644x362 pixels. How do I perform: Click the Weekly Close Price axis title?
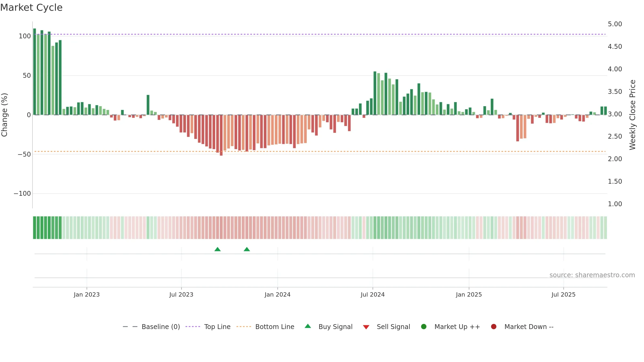[632, 115]
